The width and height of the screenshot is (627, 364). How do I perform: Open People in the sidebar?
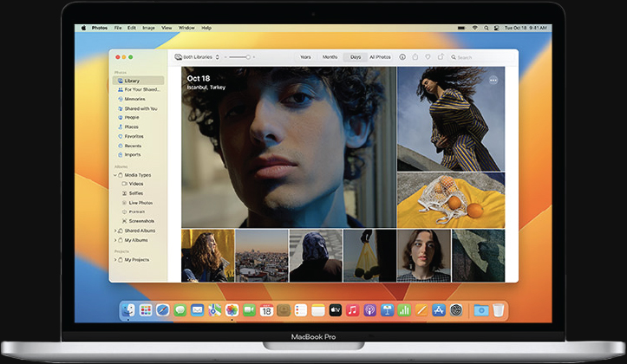point(139,118)
